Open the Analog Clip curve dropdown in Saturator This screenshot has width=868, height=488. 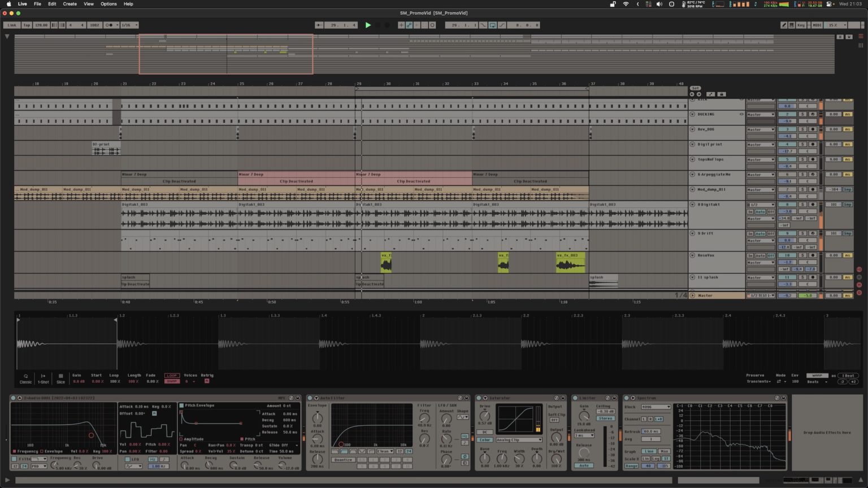(519, 440)
